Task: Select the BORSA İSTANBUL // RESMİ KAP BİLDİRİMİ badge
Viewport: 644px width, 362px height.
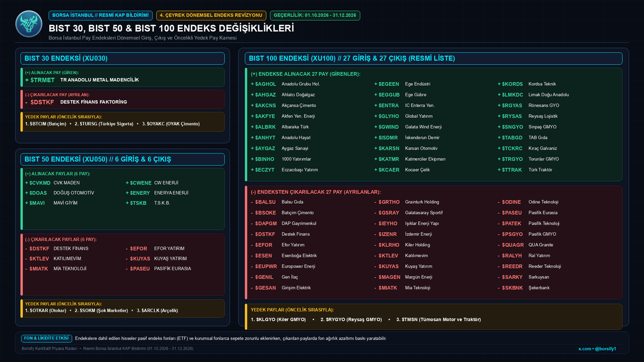Action: (x=100, y=16)
